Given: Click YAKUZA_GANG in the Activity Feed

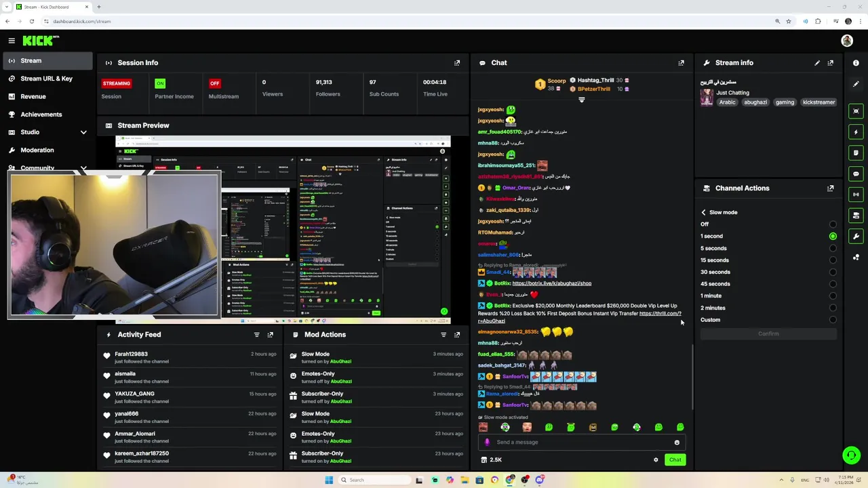Looking at the screenshot, I should tap(134, 394).
